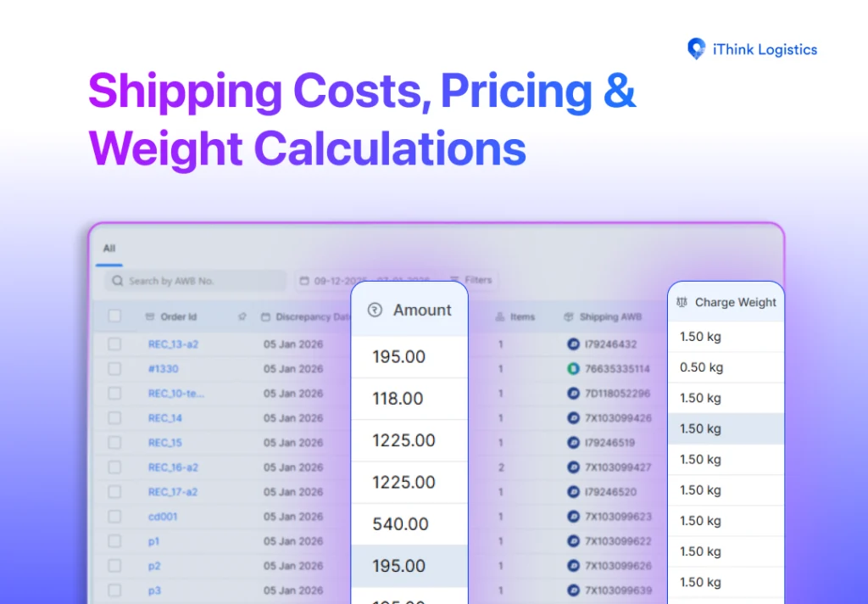Click the iThink Logistics logo

[x=751, y=49]
